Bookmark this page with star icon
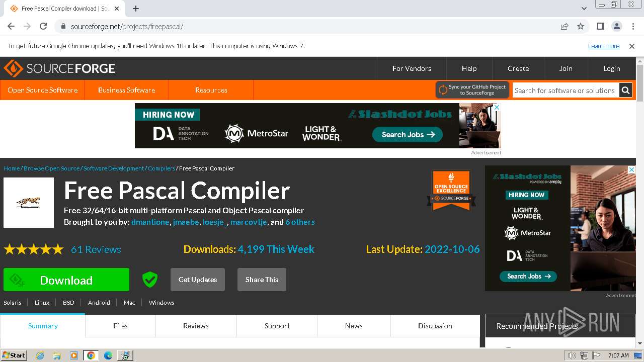This screenshot has width=644, height=362. point(581,26)
